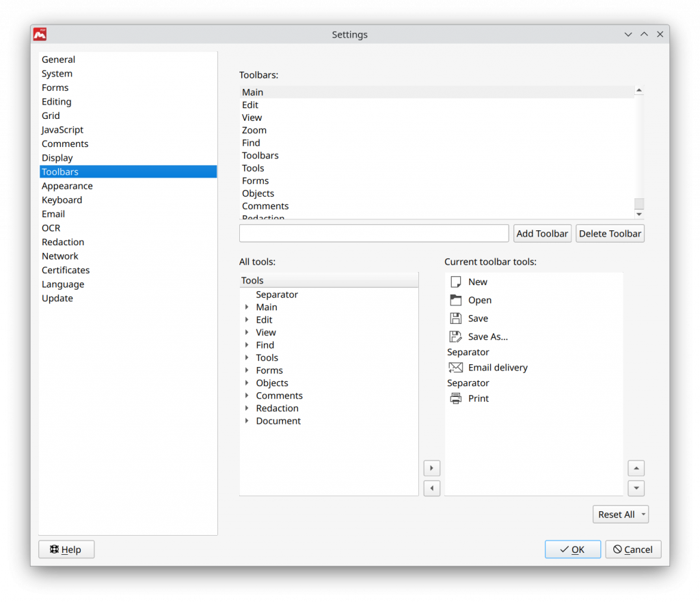Select the Save As... icon

point(455,336)
